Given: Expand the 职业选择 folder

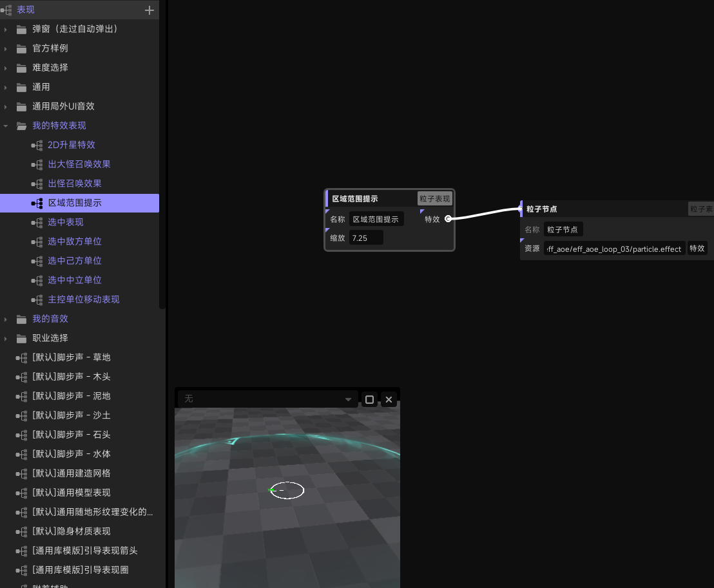Looking at the screenshot, I should point(6,339).
